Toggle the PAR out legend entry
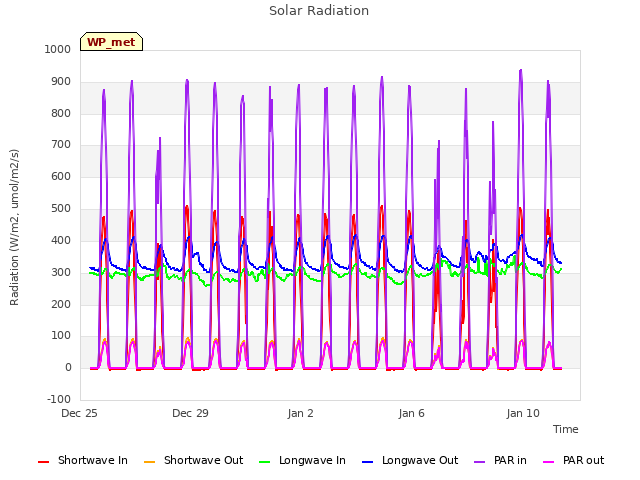This screenshot has height=480, width=640. pos(573,460)
